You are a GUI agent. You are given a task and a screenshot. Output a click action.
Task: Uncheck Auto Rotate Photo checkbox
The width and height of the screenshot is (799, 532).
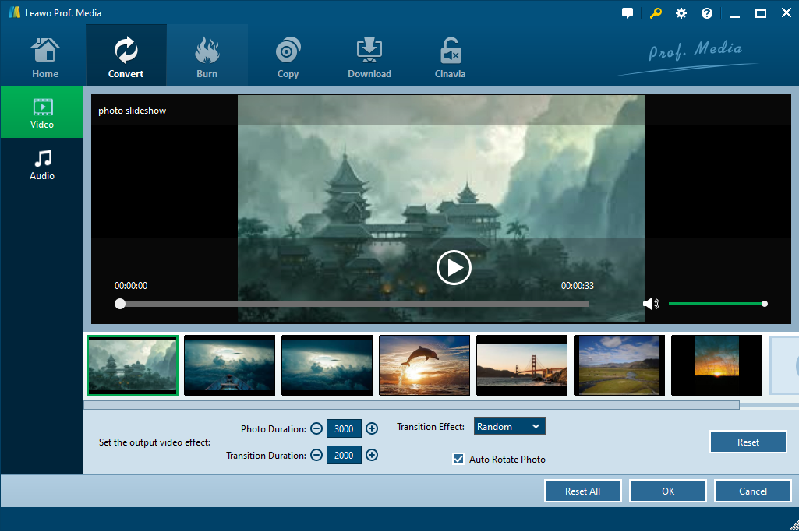coord(458,460)
